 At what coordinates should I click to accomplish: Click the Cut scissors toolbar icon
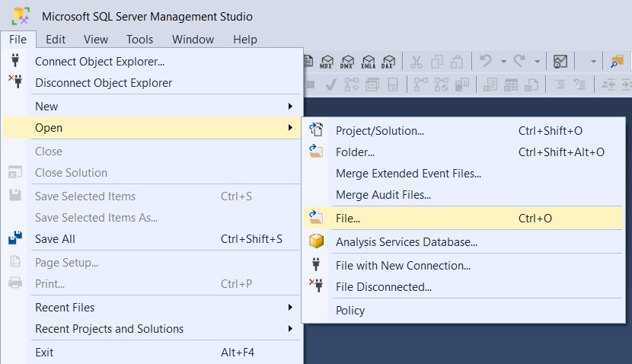[417, 62]
